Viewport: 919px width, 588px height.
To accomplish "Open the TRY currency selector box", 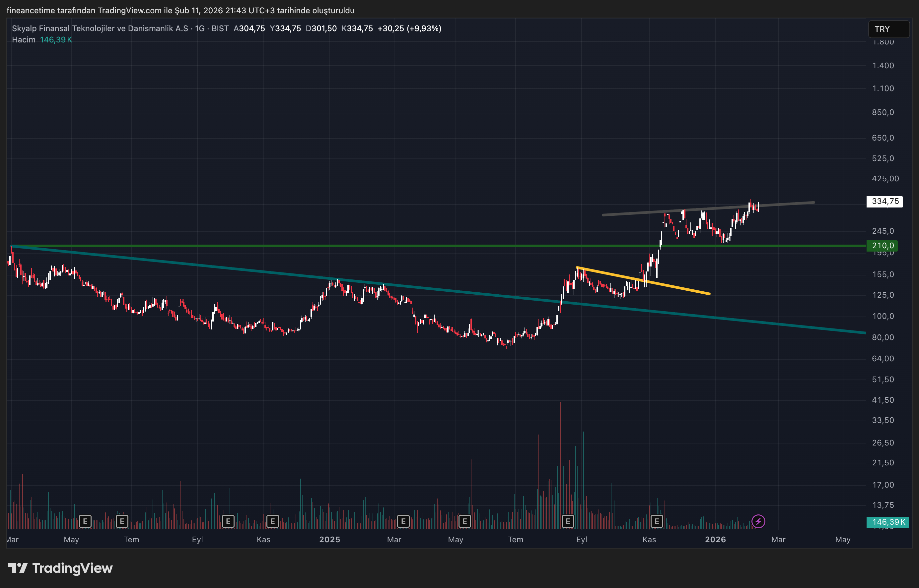I will (888, 29).
